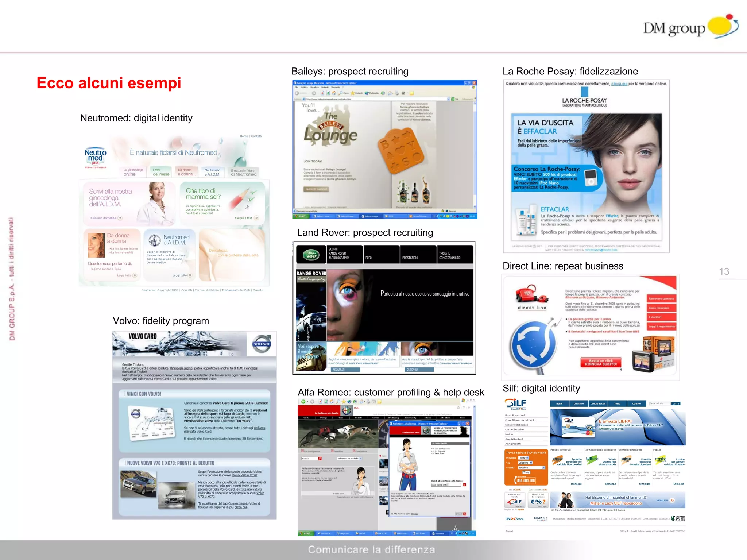Click 'Carta di credito' in SILF left menu
The image size is (747, 560).
coord(515,429)
